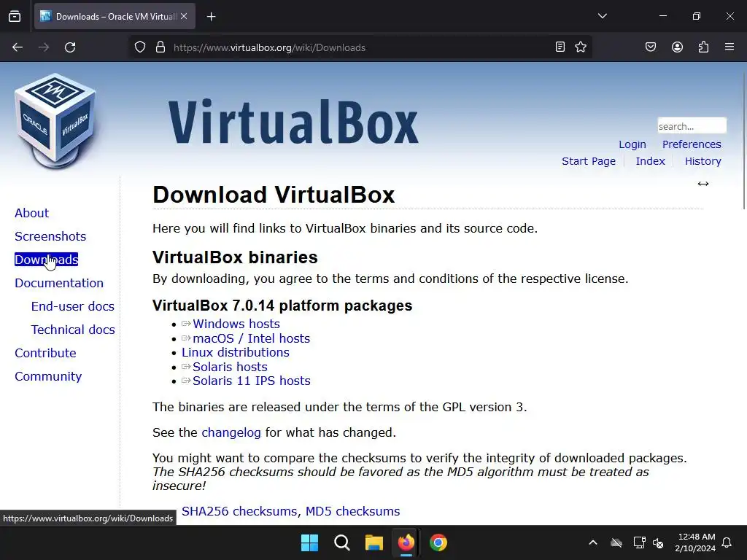Open Technical docs in sidebar

(x=73, y=330)
